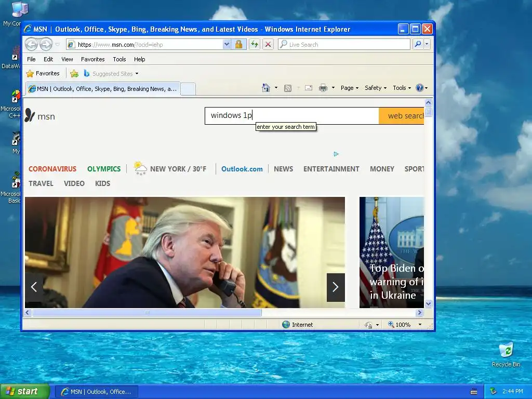The width and height of the screenshot is (532, 399).
Task: Click the MSN search text field
Action: tap(292, 116)
